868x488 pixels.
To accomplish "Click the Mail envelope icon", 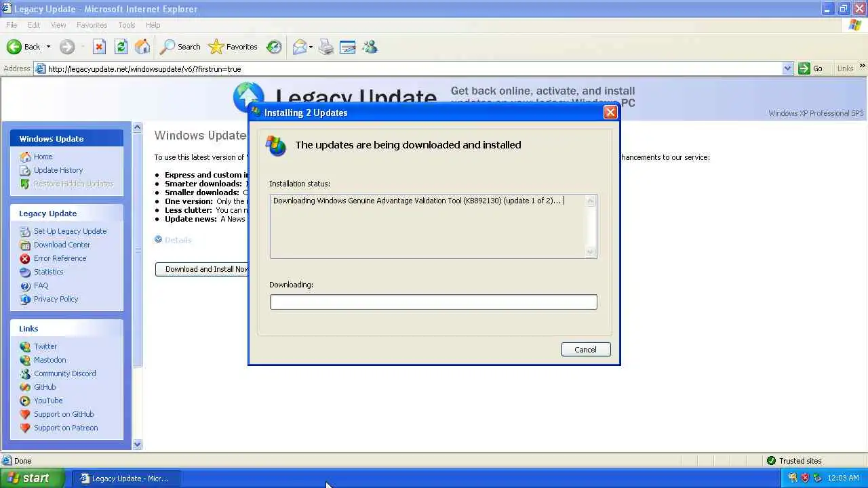I will pos(300,47).
